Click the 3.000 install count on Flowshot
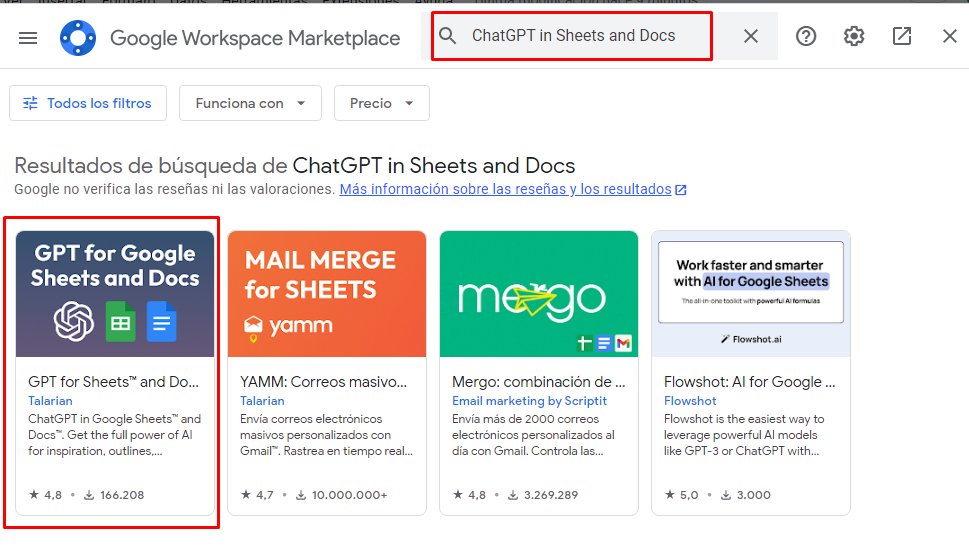The image size is (969, 554). 746,495
